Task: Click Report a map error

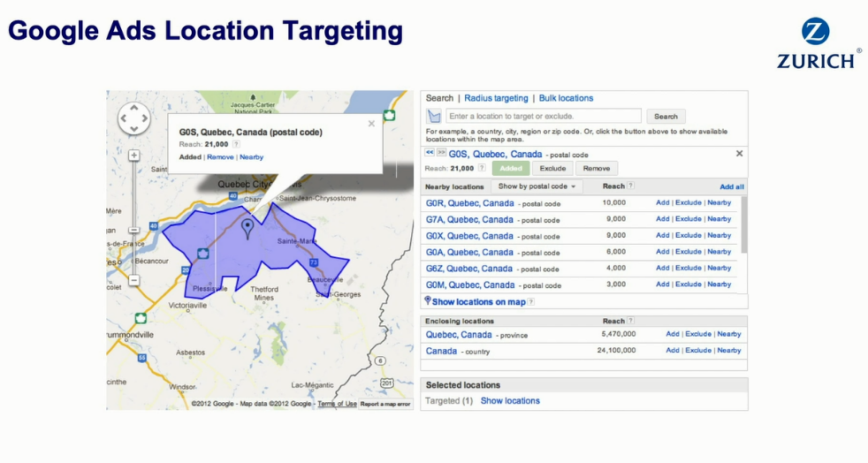Action: pos(385,404)
